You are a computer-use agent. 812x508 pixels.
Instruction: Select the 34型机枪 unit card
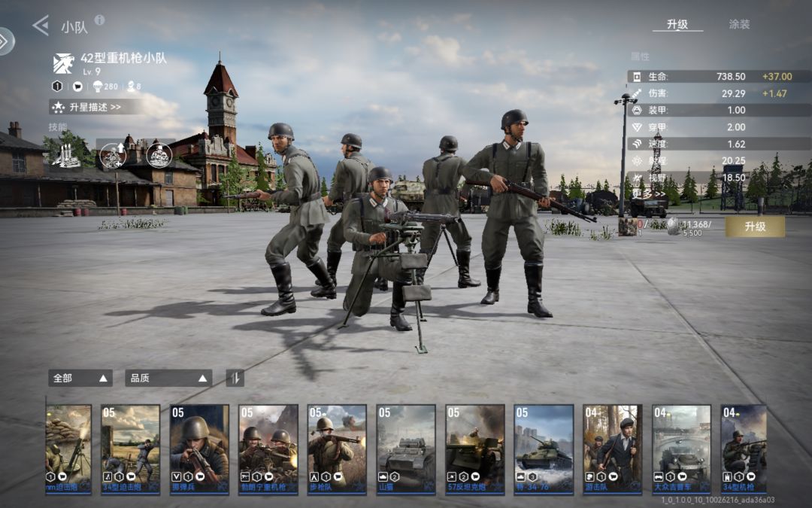744,449
